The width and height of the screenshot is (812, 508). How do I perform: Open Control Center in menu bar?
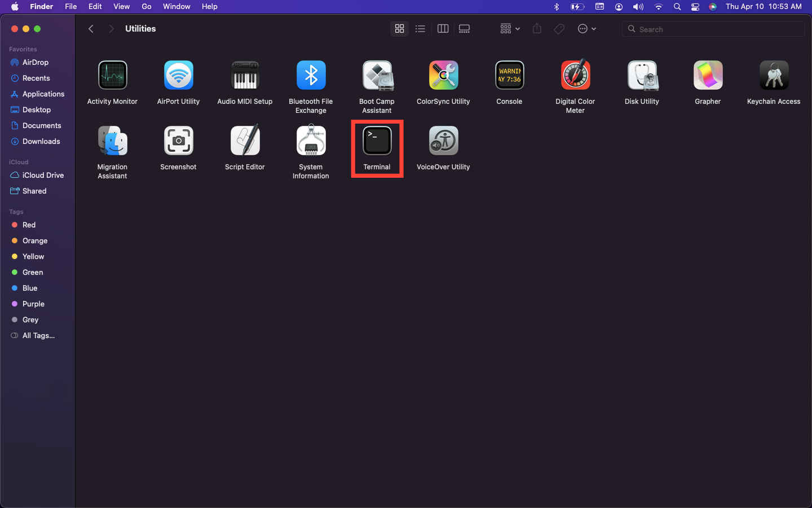point(695,7)
